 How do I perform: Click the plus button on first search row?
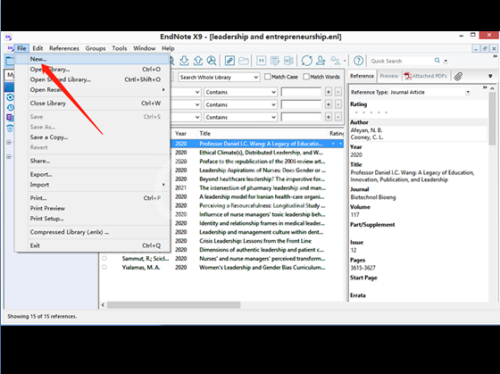328,92
